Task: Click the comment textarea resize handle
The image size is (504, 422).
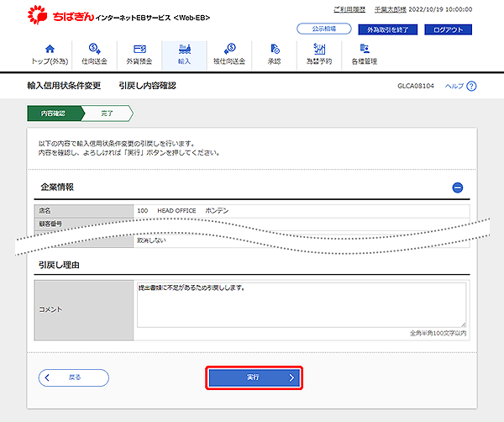Action: [464, 324]
